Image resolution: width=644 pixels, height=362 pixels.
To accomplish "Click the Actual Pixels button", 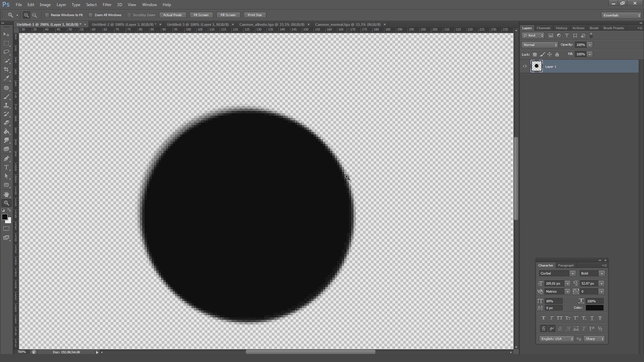I will (172, 15).
